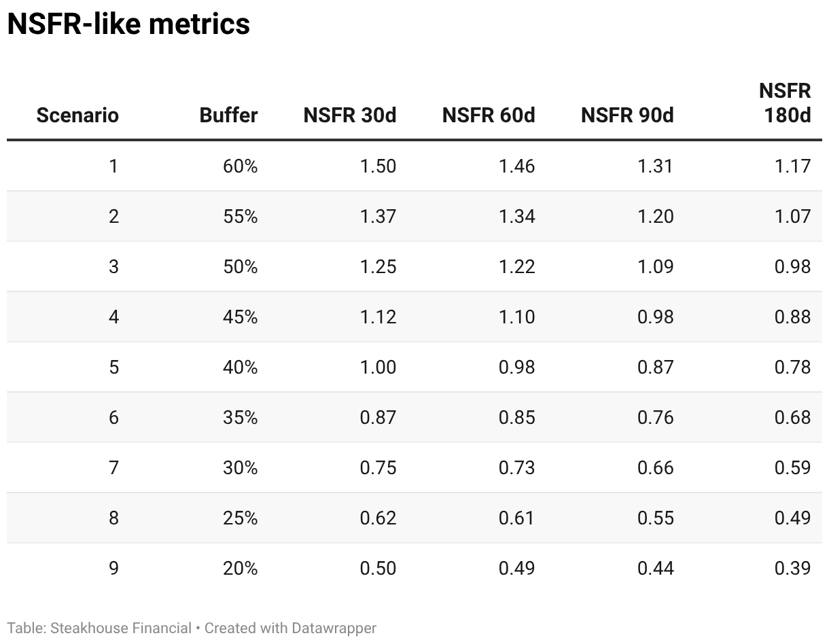The image size is (829, 644).
Task: Click the NSFR 180d column header
Action: (x=785, y=103)
